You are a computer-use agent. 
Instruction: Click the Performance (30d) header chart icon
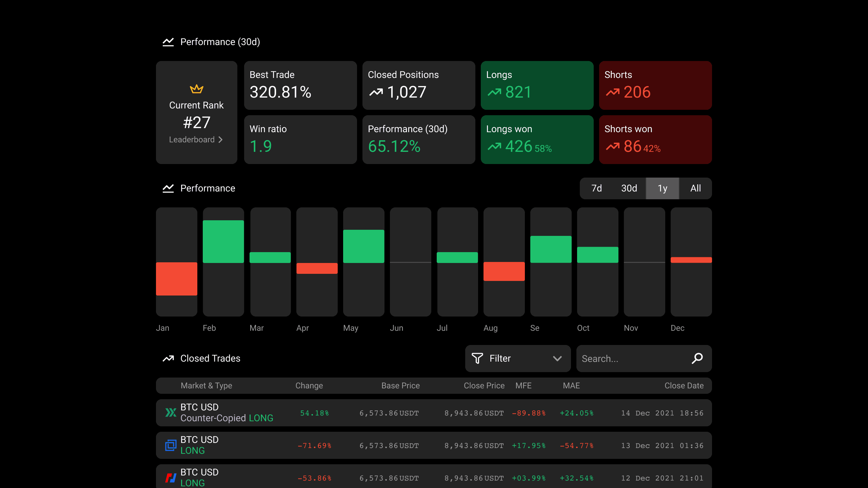click(x=168, y=42)
